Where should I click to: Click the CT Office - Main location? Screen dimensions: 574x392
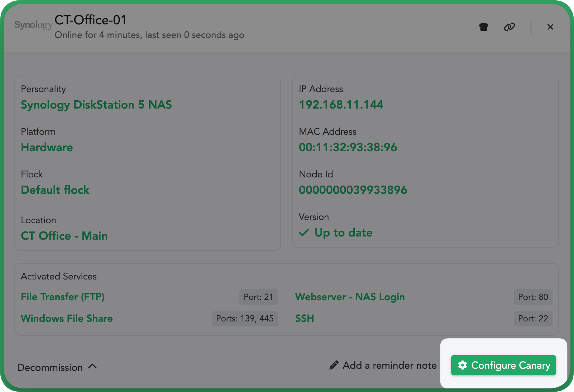[x=64, y=236]
